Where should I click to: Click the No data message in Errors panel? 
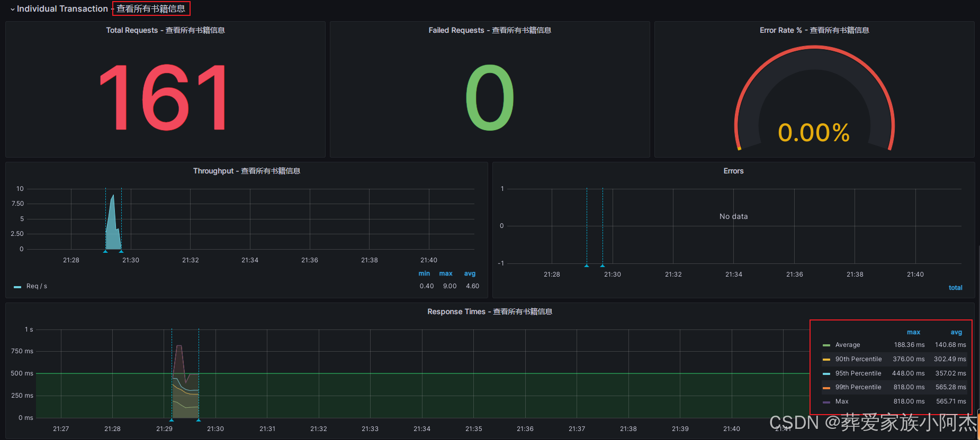[733, 216]
